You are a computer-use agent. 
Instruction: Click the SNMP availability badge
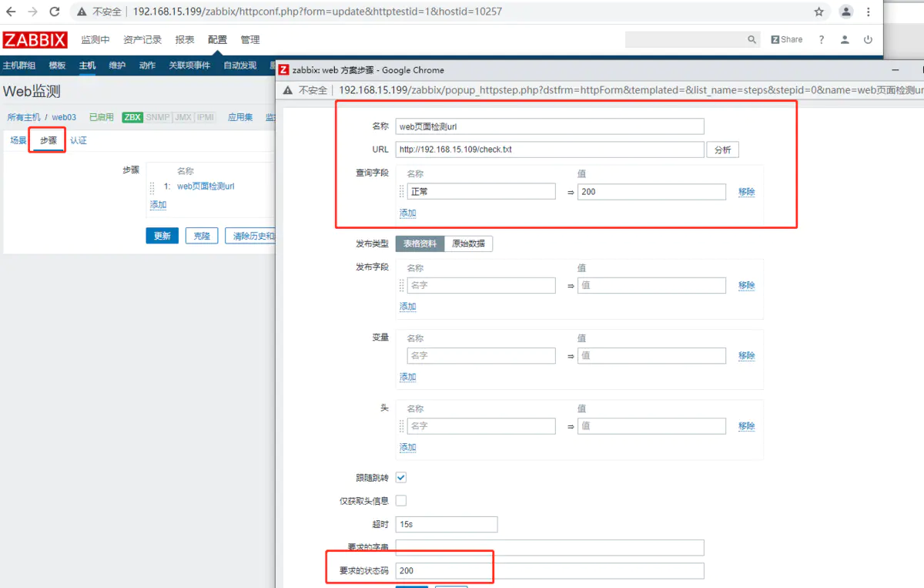coord(158,117)
